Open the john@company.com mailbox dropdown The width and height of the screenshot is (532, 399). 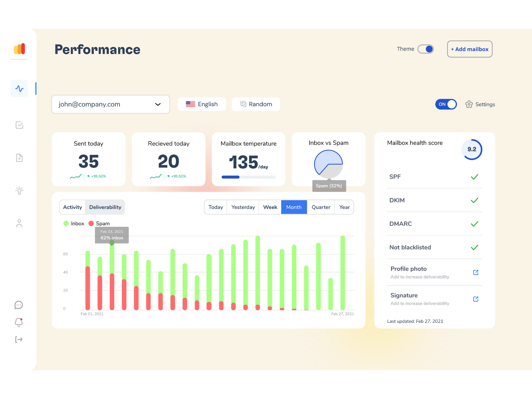click(111, 104)
